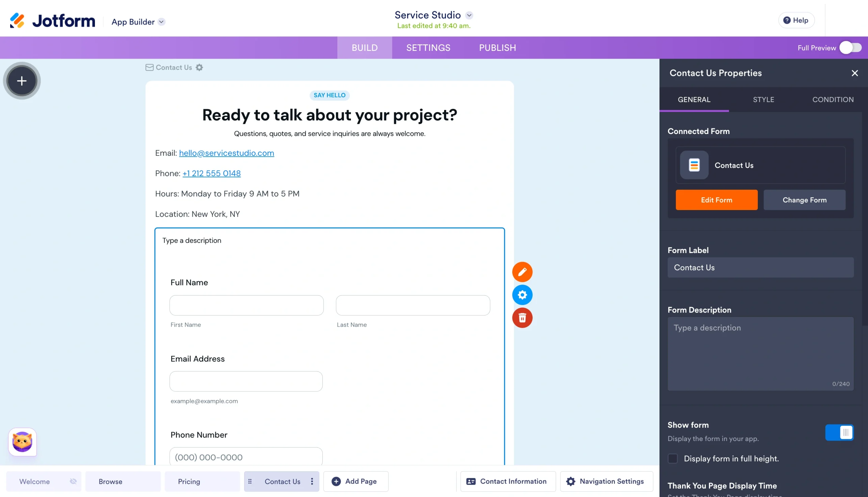Click the Edit Form button
This screenshot has height=497, width=868.
point(716,200)
